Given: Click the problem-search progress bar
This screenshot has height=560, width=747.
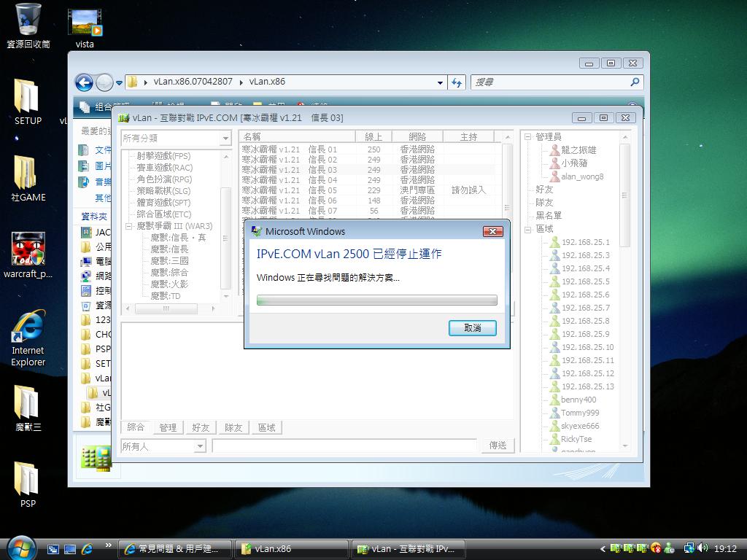Looking at the screenshot, I should coord(377,300).
